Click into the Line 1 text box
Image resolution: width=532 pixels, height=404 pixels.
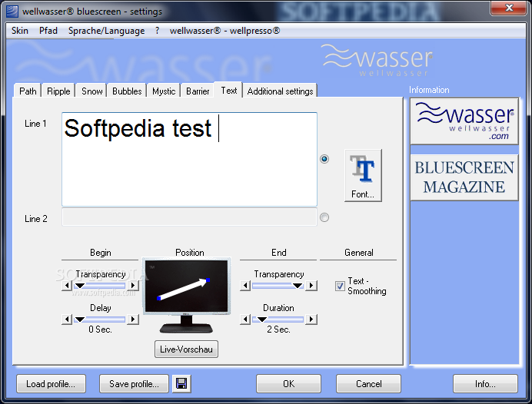(x=189, y=159)
